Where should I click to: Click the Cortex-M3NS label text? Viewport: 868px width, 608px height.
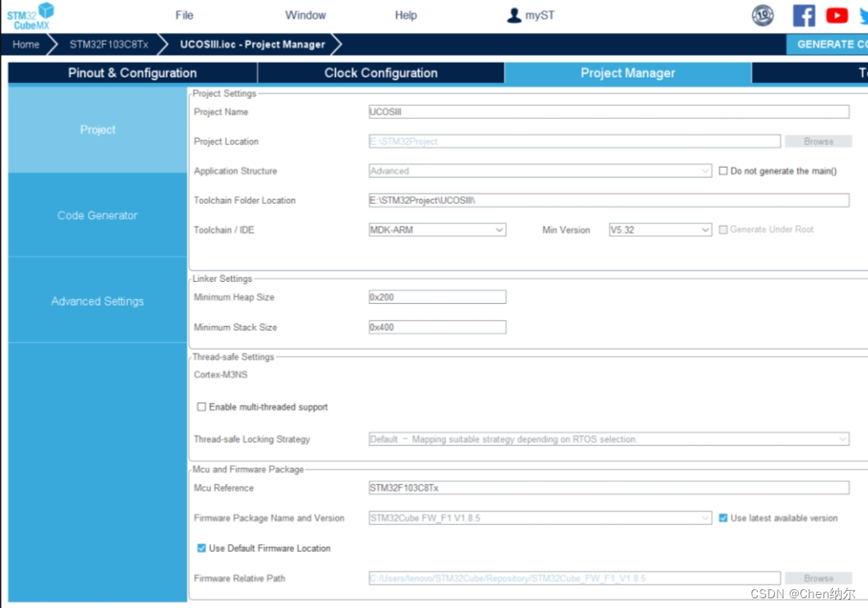220,375
